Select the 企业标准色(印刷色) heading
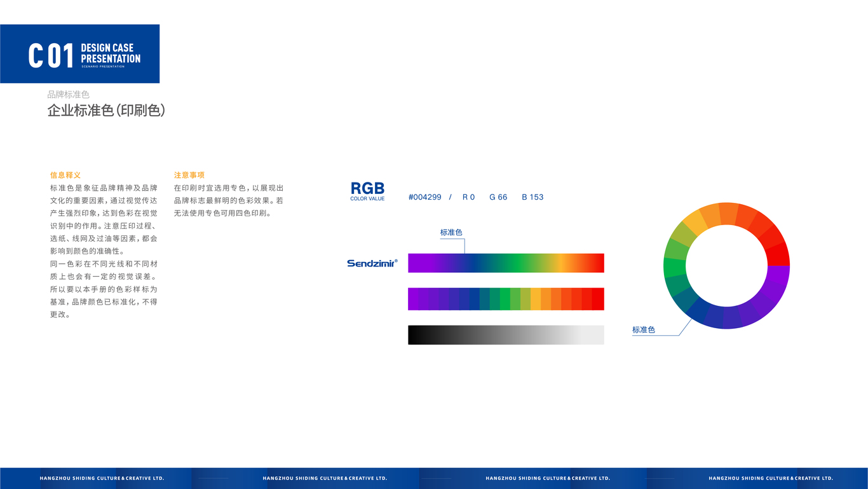This screenshot has height=489, width=868. [x=106, y=110]
